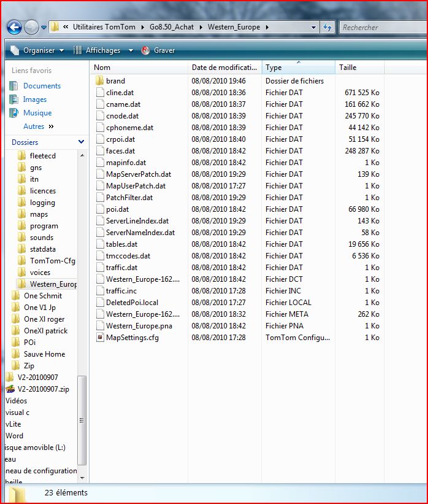Image resolution: width=428 pixels, height=504 pixels.
Task: Select the traffic.inc file icon
Action: (100, 290)
